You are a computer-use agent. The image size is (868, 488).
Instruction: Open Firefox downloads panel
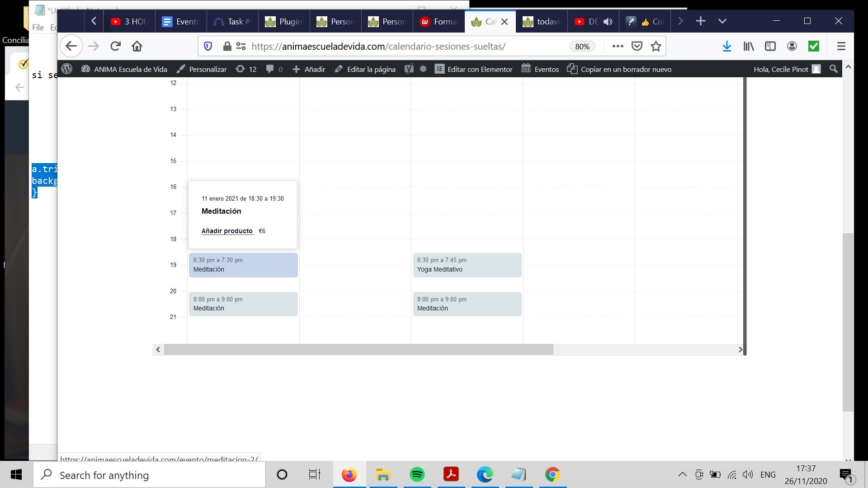click(x=726, y=46)
